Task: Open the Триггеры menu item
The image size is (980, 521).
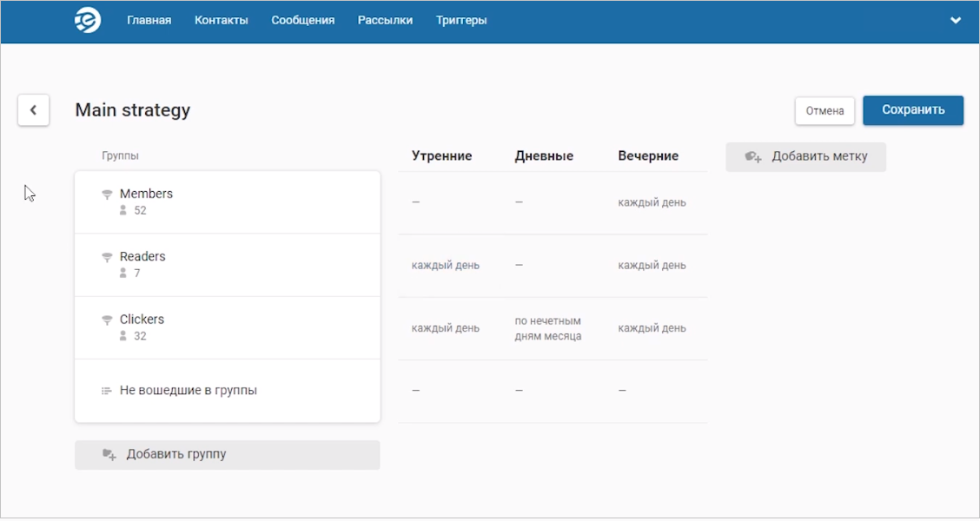Action: click(x=461, y=20)
